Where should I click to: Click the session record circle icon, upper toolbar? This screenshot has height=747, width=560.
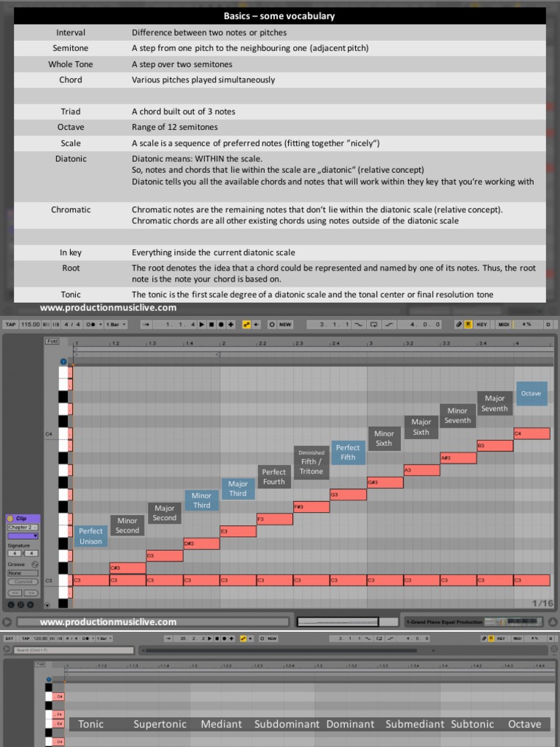tap(271, 325)
